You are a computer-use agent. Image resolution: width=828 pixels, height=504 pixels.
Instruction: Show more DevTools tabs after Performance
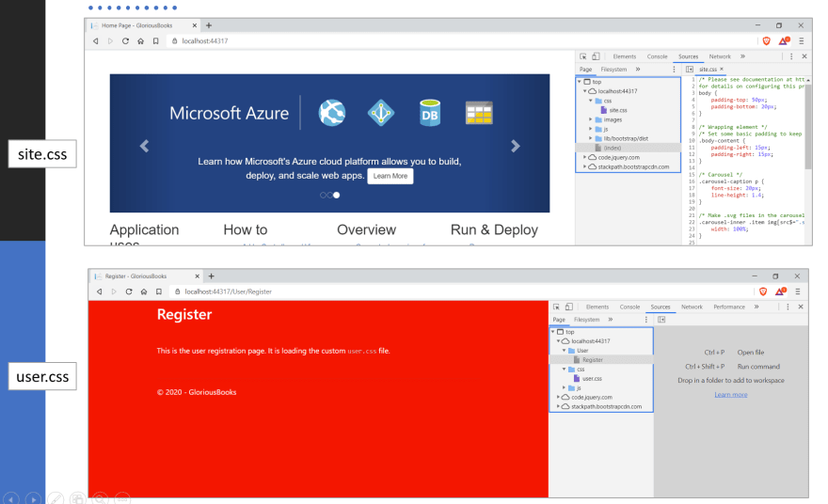[756, 307]
